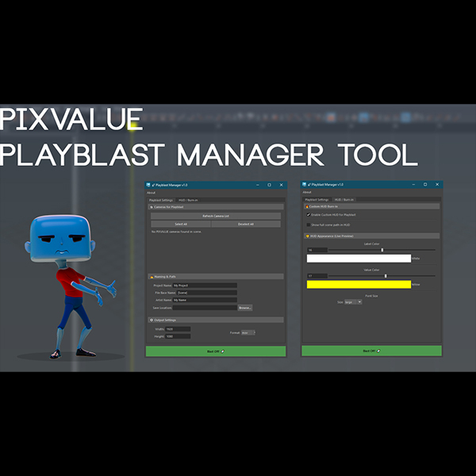Maximize the HUD appearance Playblast Manager window
476x476 pixels.
tap(425, 184)
